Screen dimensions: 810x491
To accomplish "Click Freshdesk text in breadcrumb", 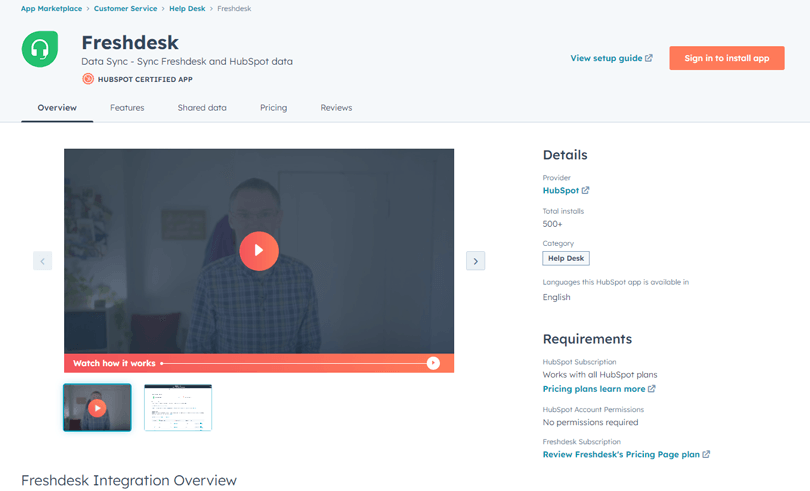I will tap(234, 9).
